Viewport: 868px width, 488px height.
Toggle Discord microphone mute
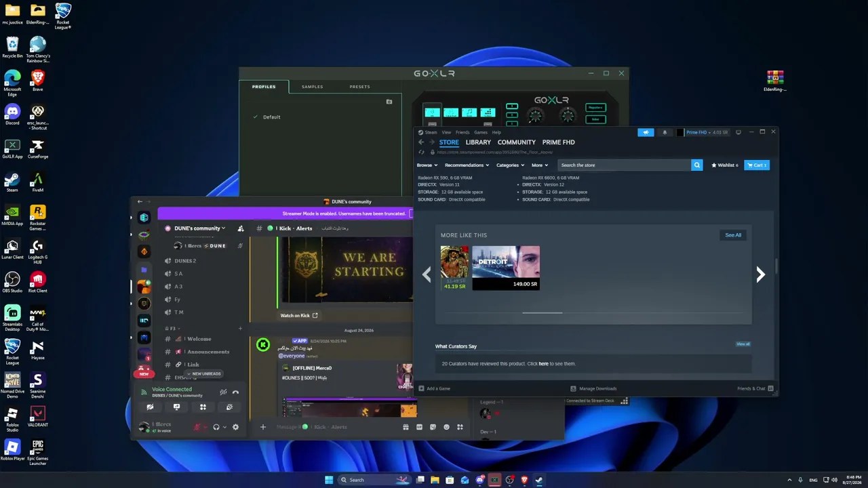tap(197, 427)
